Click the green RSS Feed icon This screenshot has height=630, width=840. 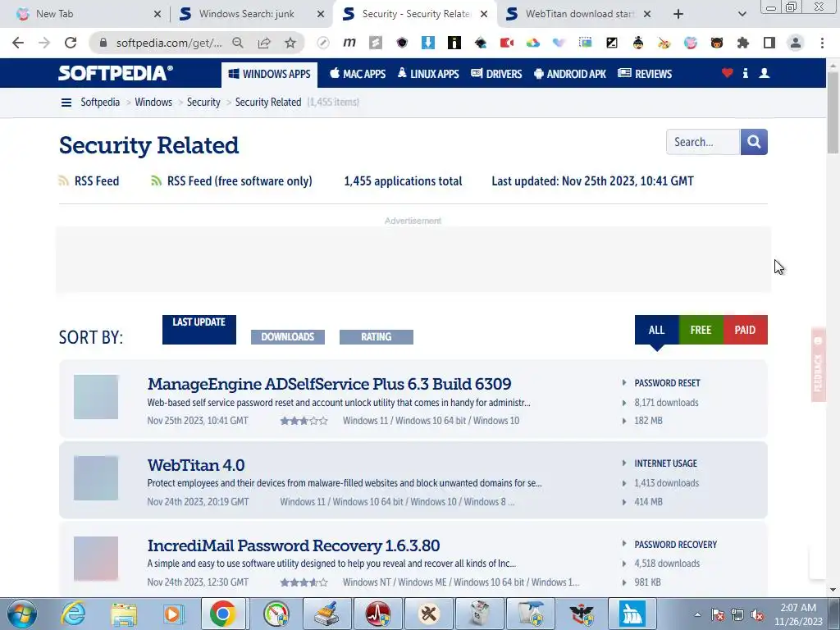click(x=157, y=181)
